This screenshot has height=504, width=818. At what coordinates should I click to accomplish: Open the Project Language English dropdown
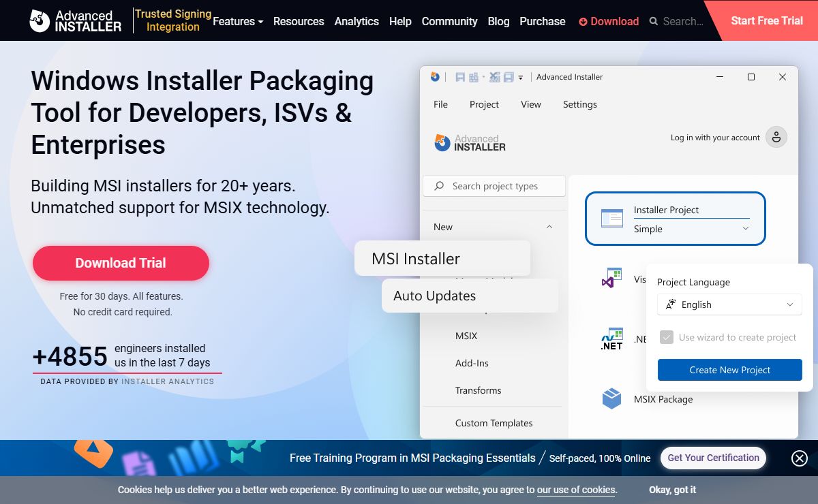729,304
